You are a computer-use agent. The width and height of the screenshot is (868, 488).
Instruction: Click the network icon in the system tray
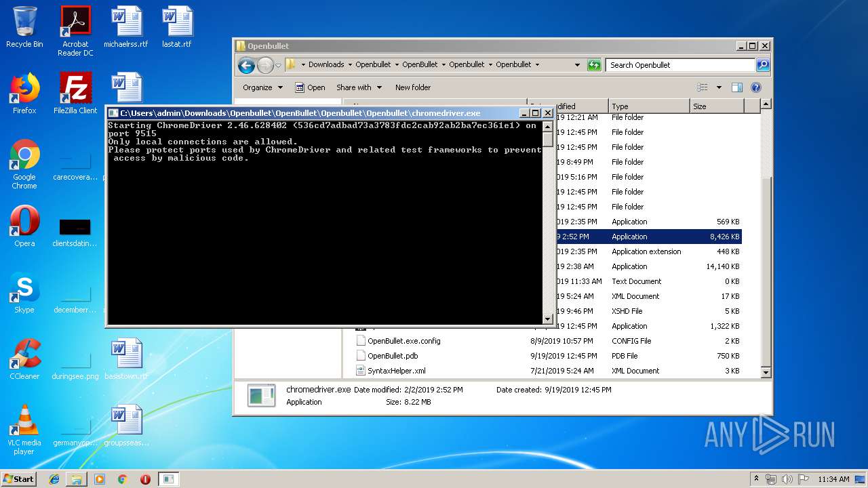coord(771,479)
